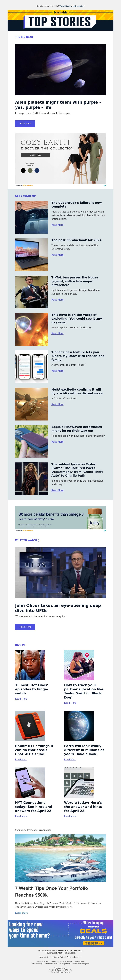Click the AdChoices icon beside Cozy Earth ad
This screenshot has width=121, height=980.
[105, 186]
